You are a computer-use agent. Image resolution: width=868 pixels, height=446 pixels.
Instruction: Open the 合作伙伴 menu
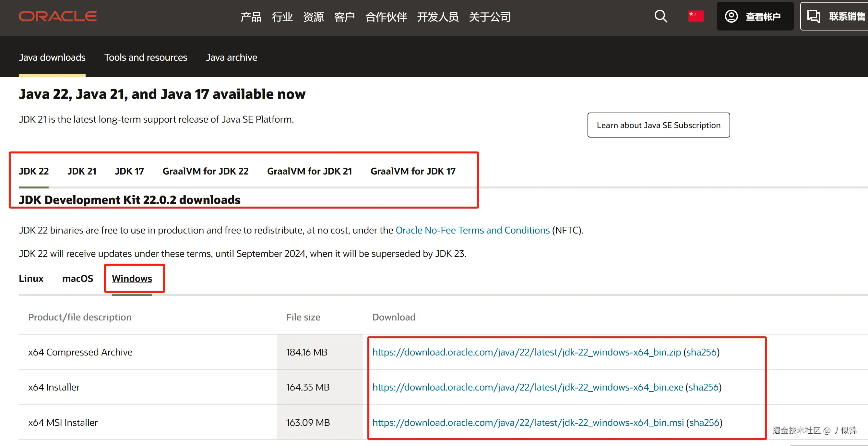[386, 17]
